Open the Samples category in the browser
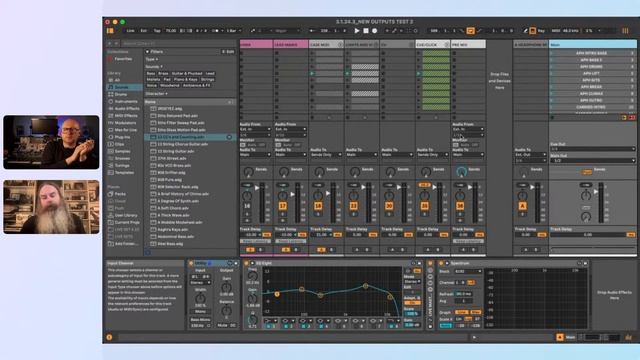Image resolution: width=640 pixels, height=360 pixels. coord(122,151)
